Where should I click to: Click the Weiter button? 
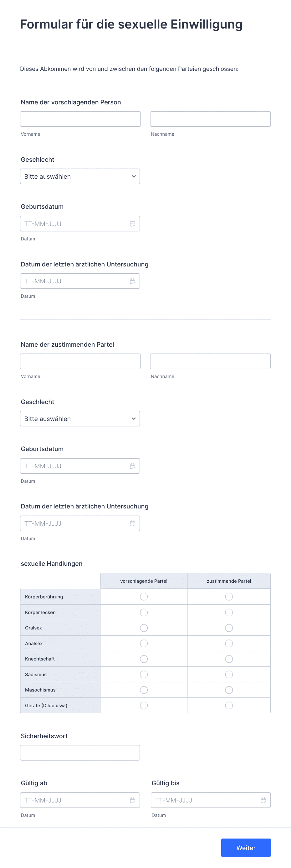tap(246, 848)
